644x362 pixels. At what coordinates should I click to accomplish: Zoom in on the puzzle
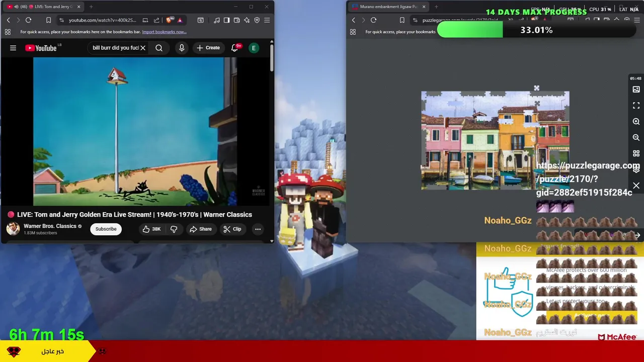click(x=636, y=122)
